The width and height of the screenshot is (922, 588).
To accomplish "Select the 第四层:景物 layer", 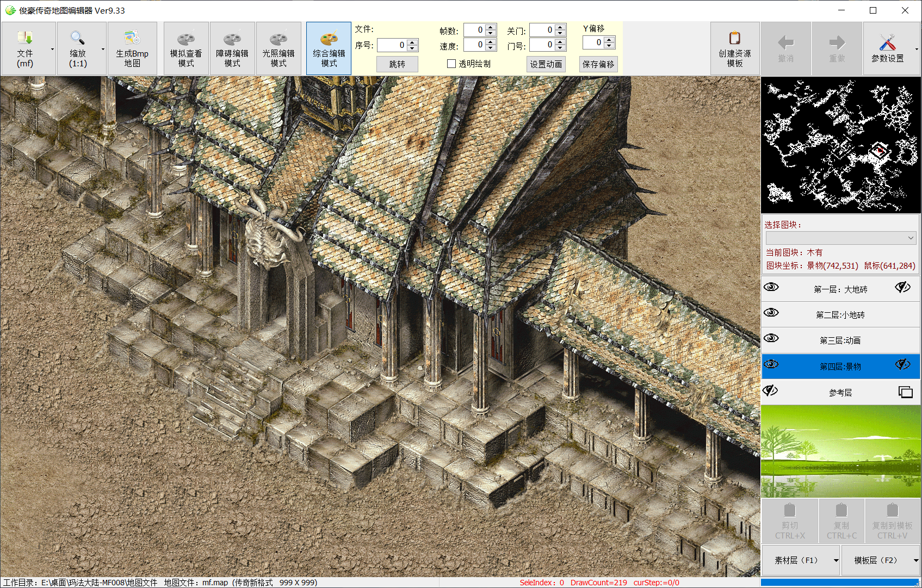I will [840, 367].
